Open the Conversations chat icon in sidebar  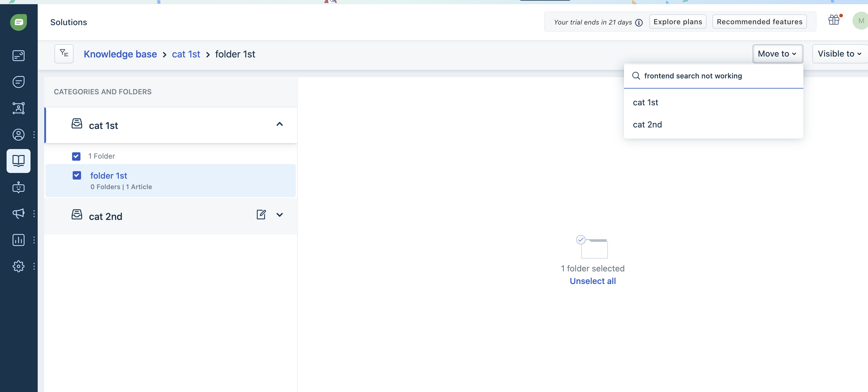[x=19, y=82]
